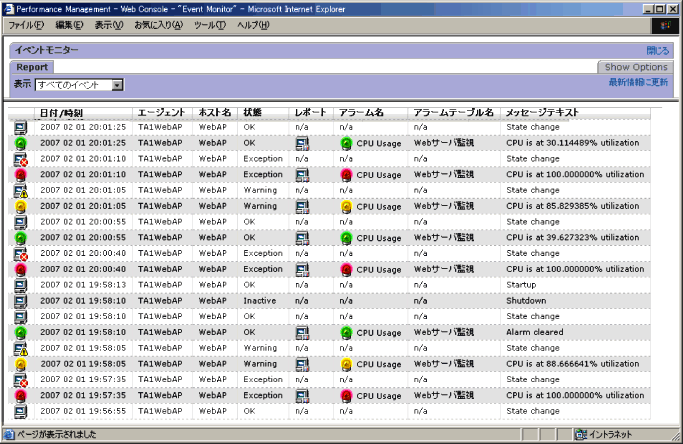Click the green OK status icon at 20:01:25
Viewport: 683px width, 444px height.
tap(21, 143)
